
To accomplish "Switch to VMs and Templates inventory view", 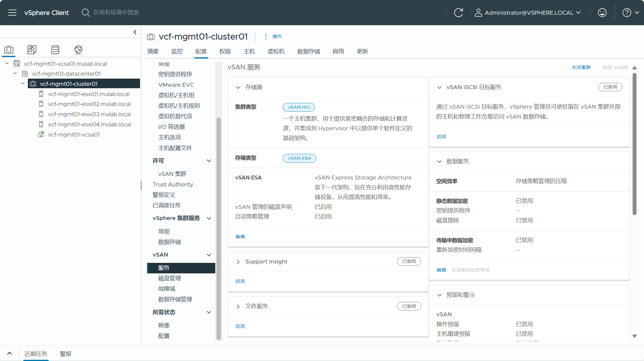I will click(x=32, y=50).
